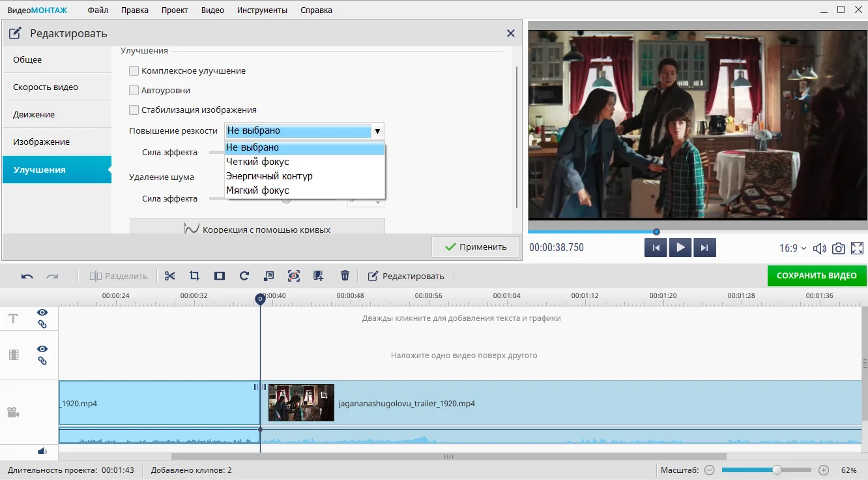Open the Инструменты menu

coord(262,10)
